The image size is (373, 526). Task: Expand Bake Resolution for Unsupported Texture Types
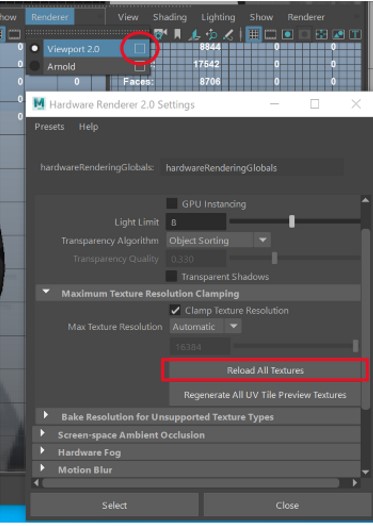(46, 415)
